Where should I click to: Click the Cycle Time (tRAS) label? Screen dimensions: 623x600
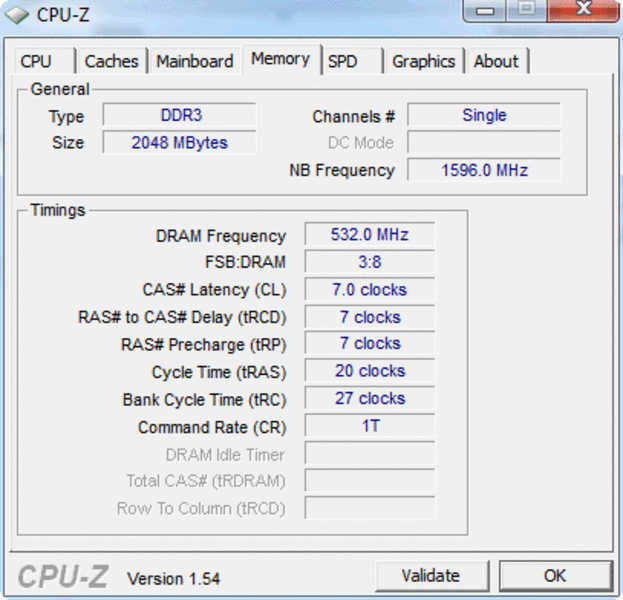219,373
